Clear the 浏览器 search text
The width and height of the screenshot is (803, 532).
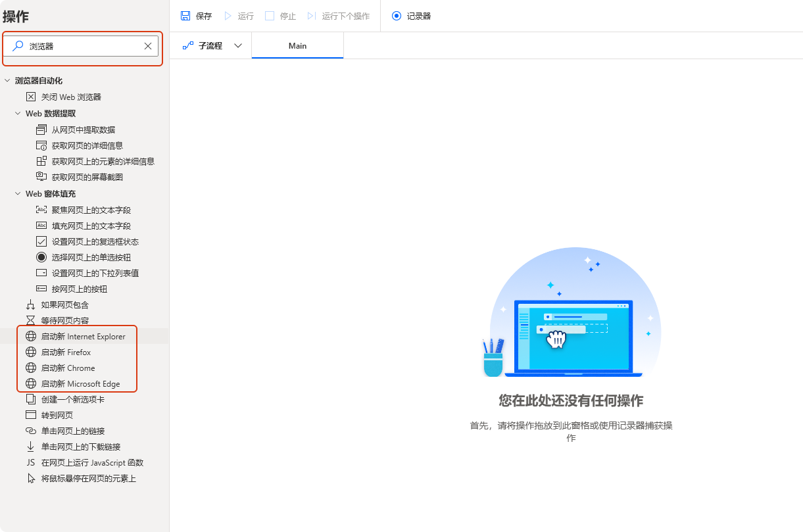pos(148,46)
